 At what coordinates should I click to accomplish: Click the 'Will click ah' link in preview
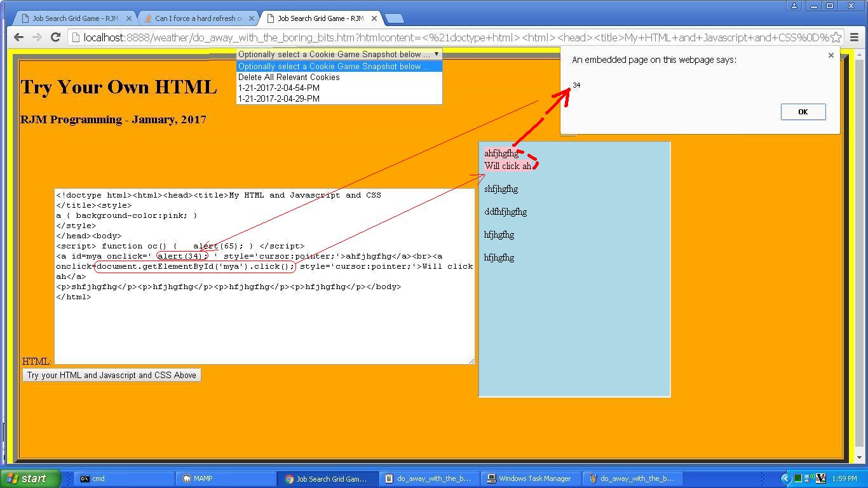point(508,166)
